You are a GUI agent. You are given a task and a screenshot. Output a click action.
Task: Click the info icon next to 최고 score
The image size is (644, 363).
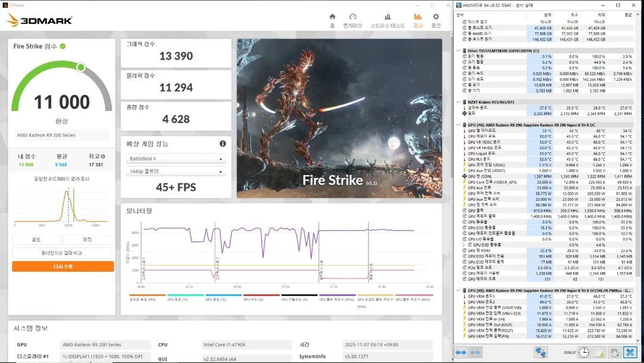[103, 156]
